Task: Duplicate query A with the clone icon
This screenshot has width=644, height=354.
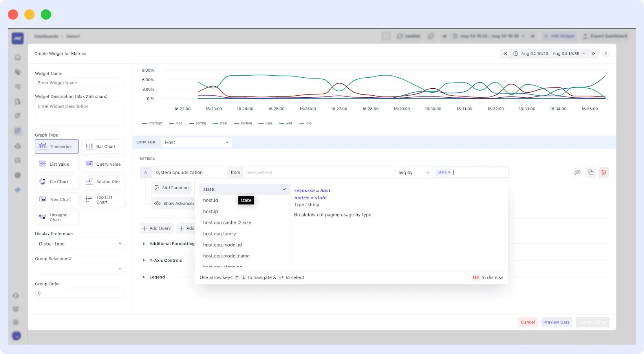Action: tap(591, 172)
